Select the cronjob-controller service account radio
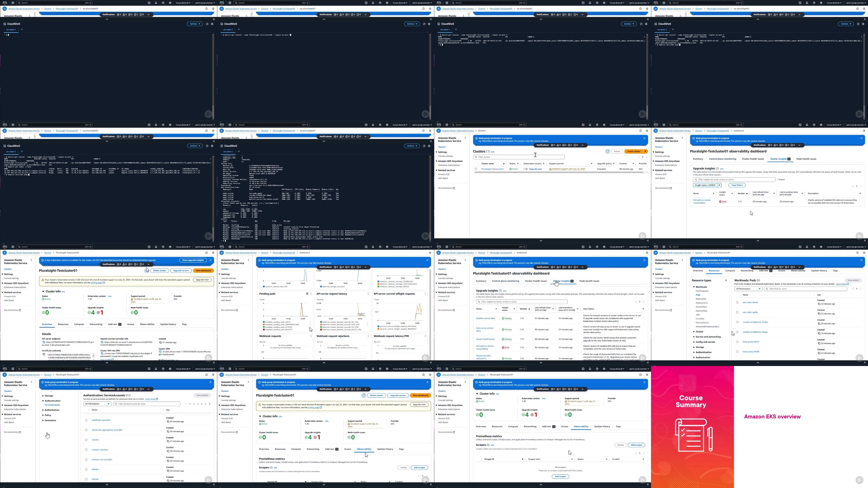The image size is (868, 488). (86, 450)
